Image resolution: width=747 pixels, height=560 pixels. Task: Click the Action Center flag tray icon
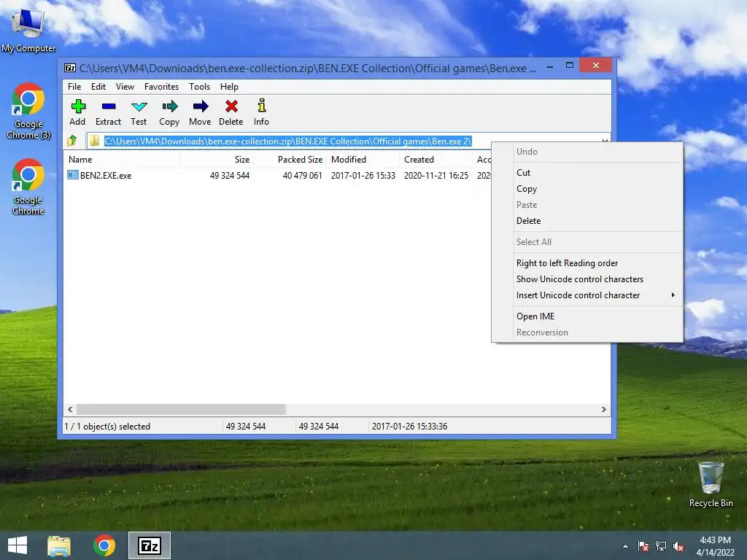pyautogui.click(x=643, y=546)
